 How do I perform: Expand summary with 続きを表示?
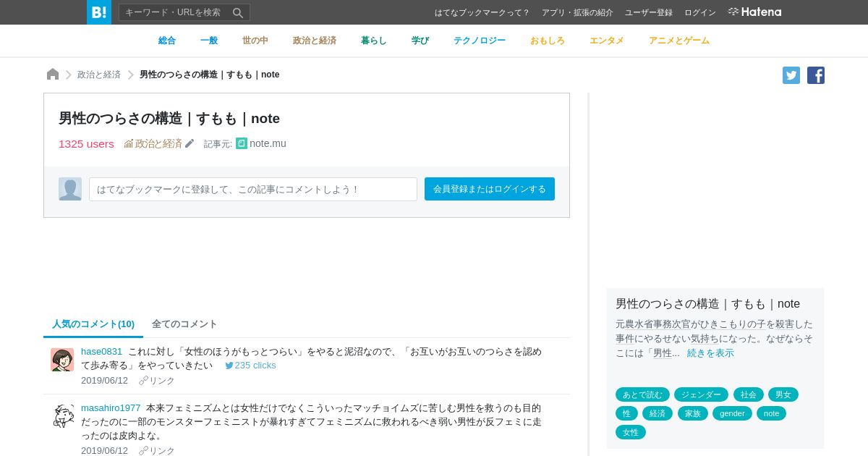[x=710, y=352]
